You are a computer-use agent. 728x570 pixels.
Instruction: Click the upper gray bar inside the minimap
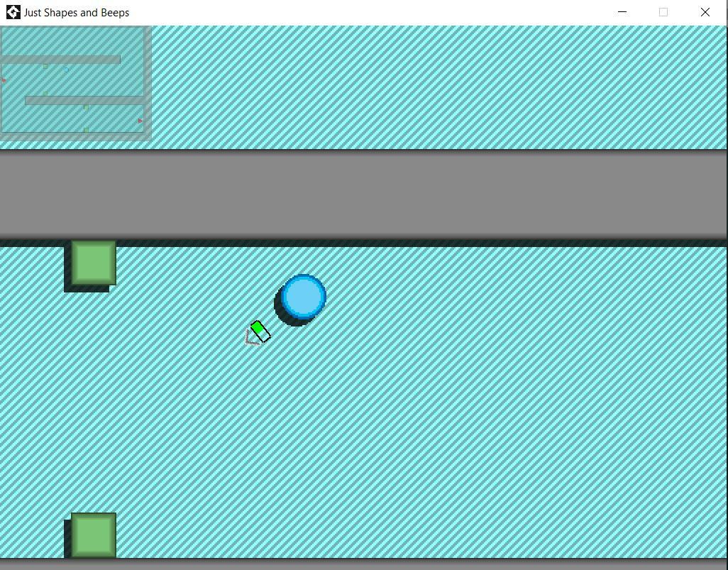tap(61, 60)
